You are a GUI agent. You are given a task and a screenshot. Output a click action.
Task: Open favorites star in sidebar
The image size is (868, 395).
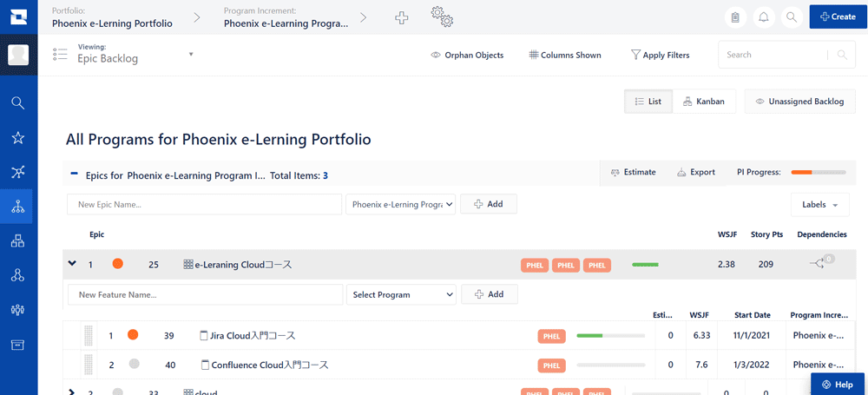[x=18, y=138]
